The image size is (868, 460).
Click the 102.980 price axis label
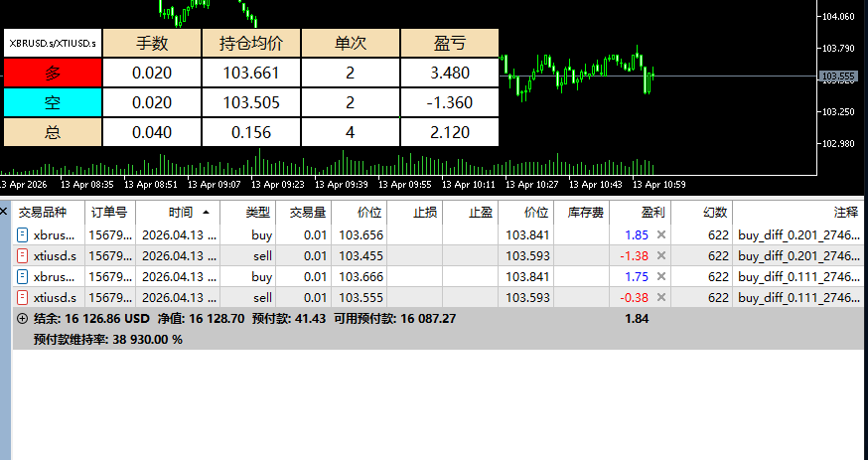838,144
